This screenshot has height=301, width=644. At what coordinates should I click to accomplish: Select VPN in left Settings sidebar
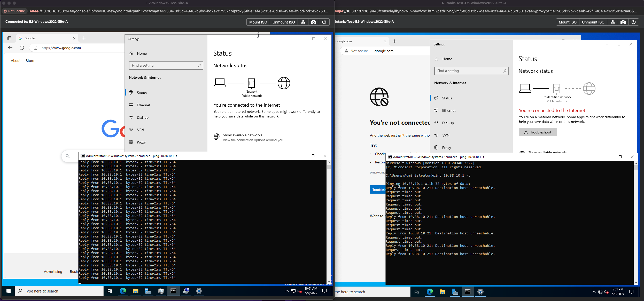166,130
